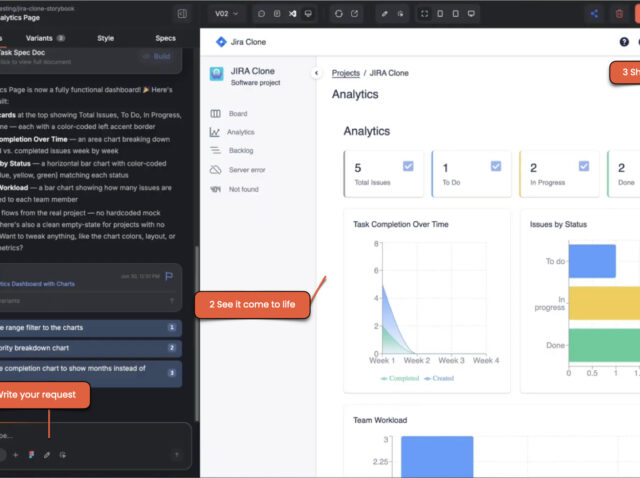The height and width of the screenshot is (478, 640).
Task: Click the pencil icon in chat box
Action: point(47,455)
